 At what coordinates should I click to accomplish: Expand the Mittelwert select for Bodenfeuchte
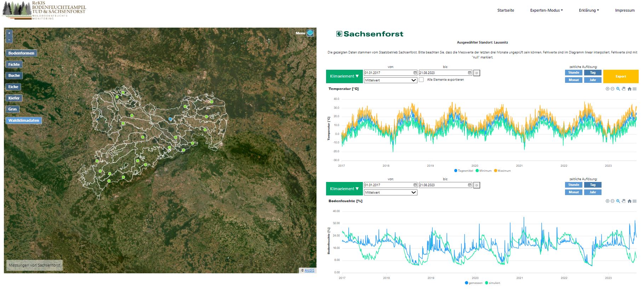391,193
